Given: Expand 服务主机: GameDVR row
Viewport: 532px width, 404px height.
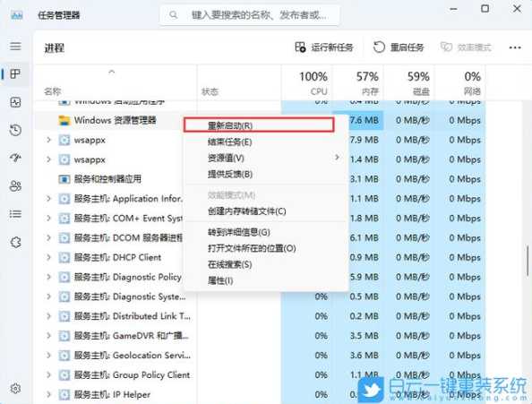Looking at the screenshot, I should coord(48,336).
